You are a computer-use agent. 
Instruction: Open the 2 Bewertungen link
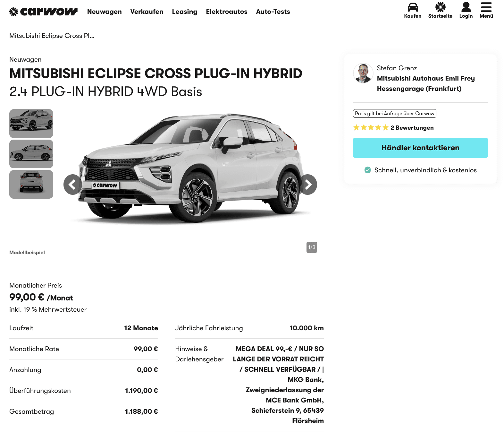(x=412, y=128)
